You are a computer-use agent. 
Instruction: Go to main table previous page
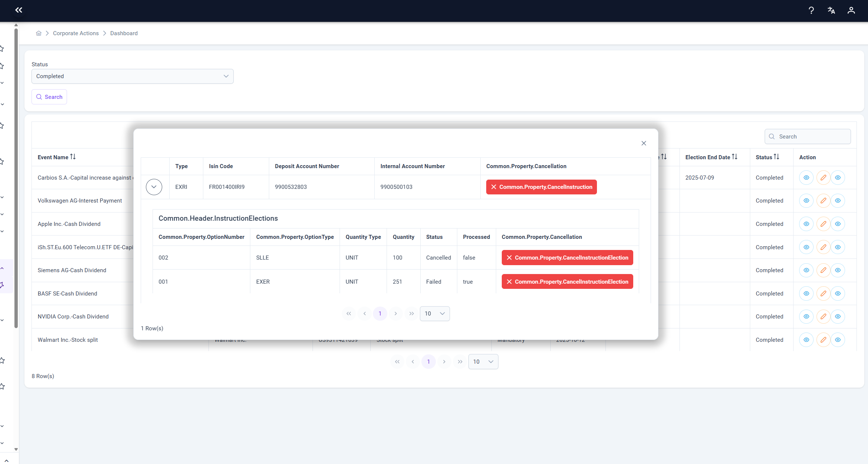pos(413,362)
